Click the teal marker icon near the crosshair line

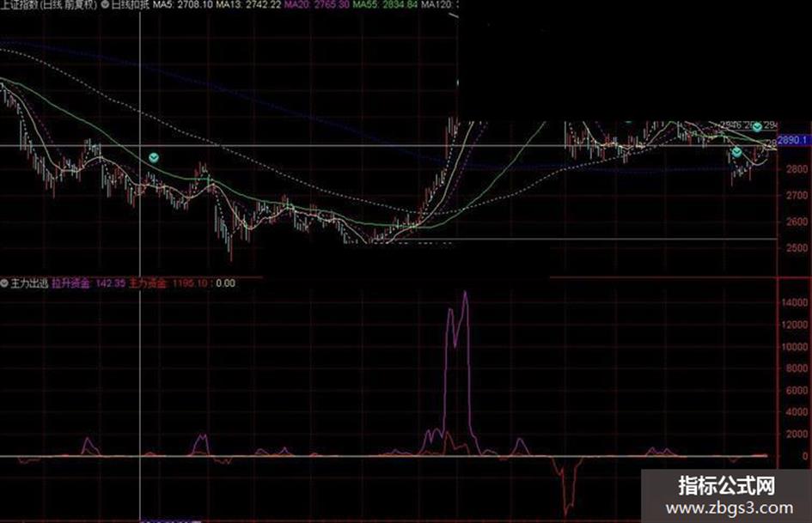point(154,157)
